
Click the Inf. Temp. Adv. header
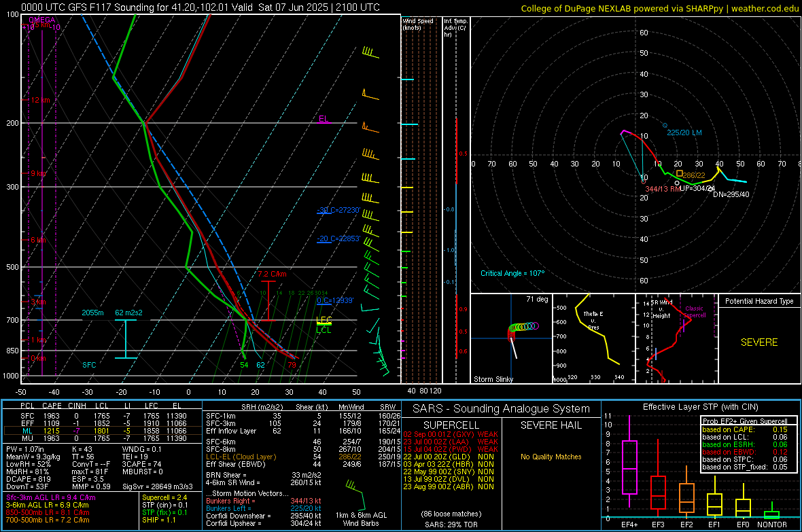456,28
